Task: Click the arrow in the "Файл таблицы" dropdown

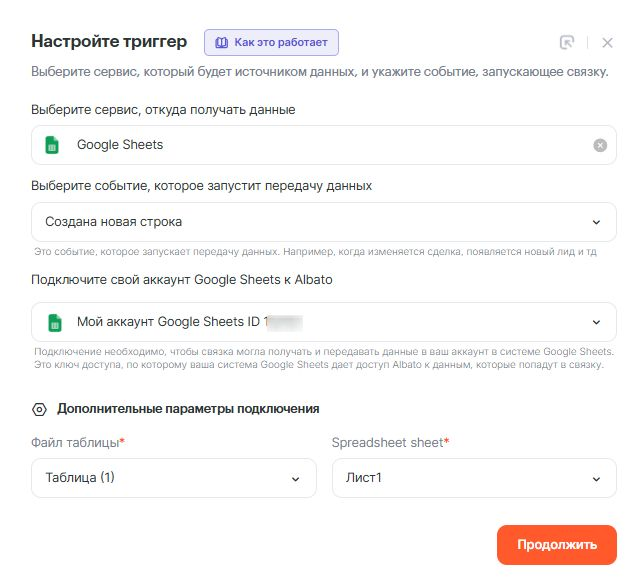Action: pos(295,478)
